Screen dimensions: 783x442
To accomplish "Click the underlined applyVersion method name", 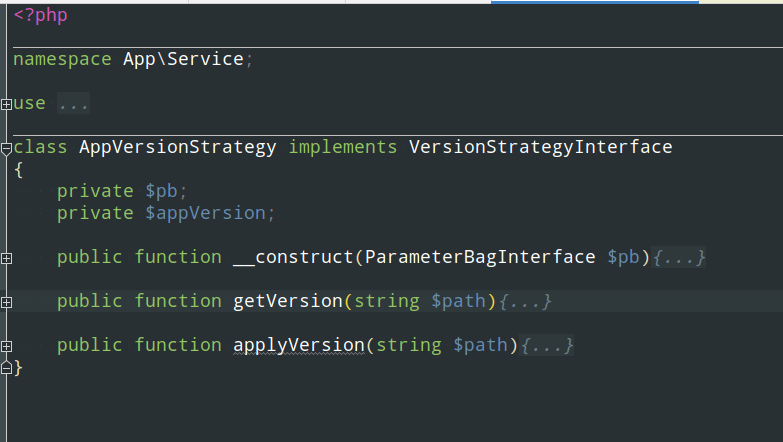I will coord(297,345).
